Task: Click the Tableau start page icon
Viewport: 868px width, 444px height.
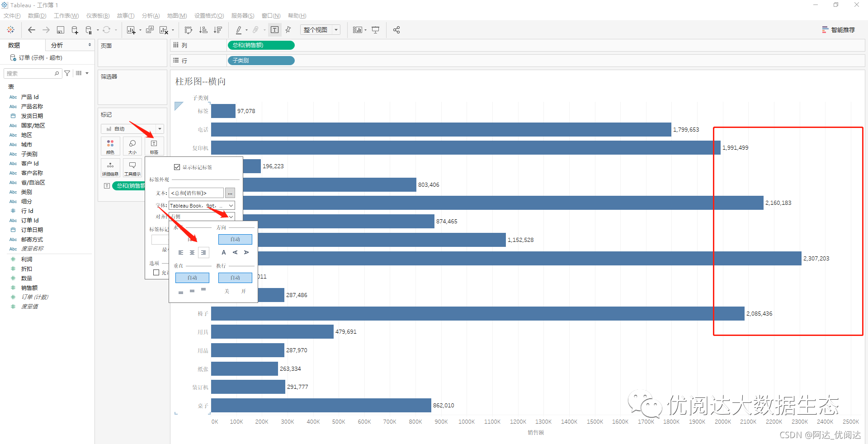Action: pyautogui.click(x=11, y=30)
